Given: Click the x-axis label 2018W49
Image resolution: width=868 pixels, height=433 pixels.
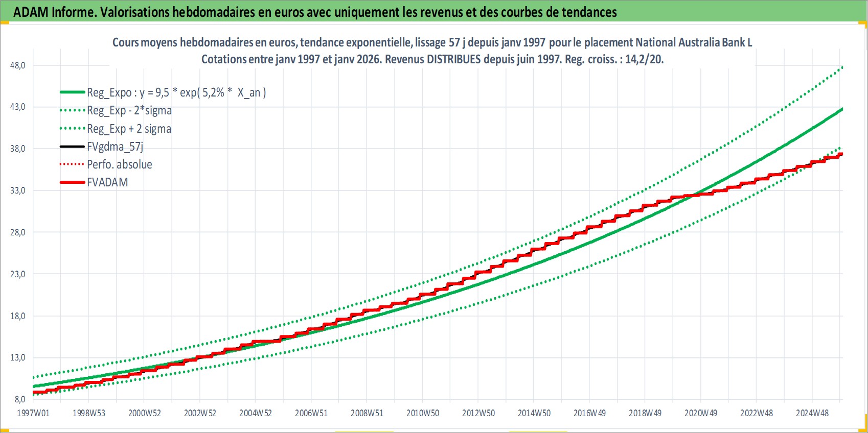Looking at the screenshot, I should pyautogui.click(x=645, y=413).
